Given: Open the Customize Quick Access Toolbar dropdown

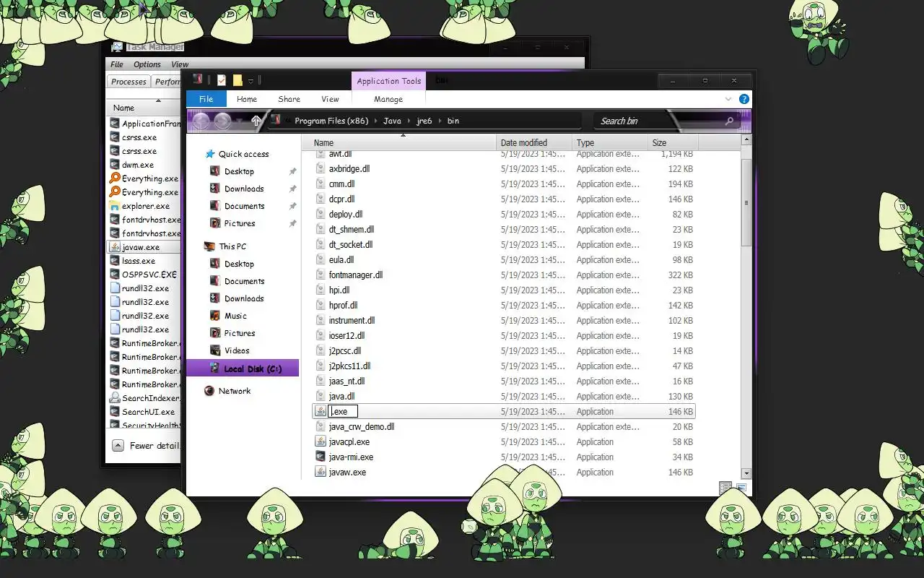Looking at the screenshot, I should pyautogui.click(x=250, y=80).
